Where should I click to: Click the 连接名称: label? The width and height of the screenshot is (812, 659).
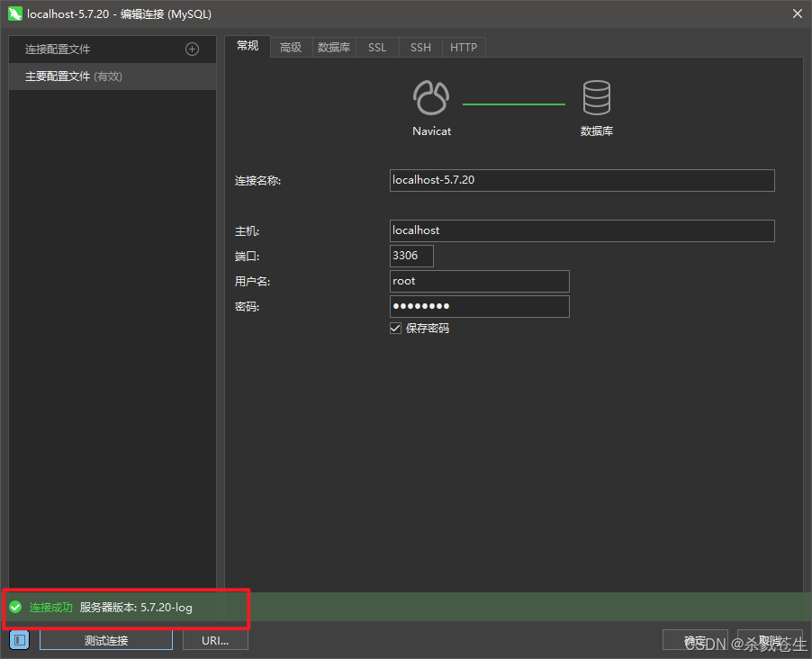pyautogui.click(x=257, y=181)
